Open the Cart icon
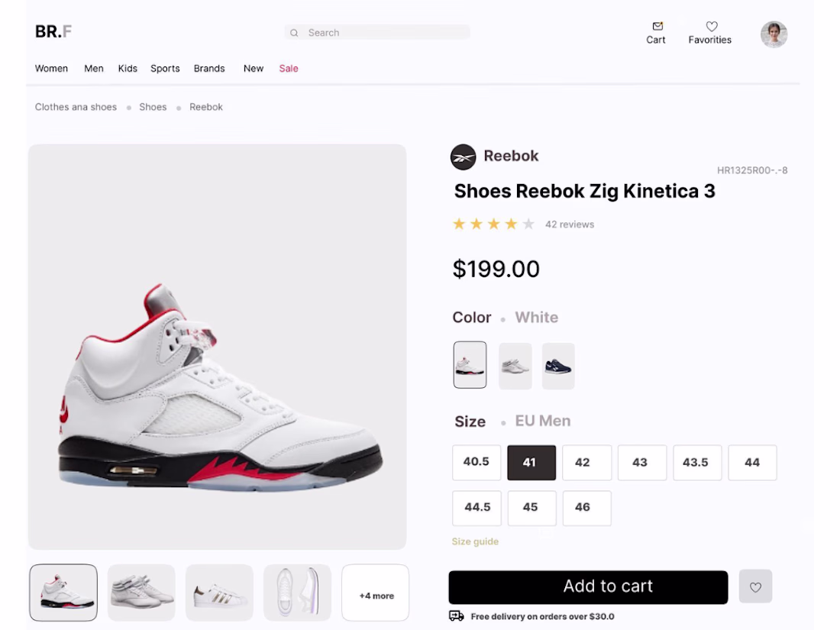The image size is (840, 630). click(x=657, y=27)
